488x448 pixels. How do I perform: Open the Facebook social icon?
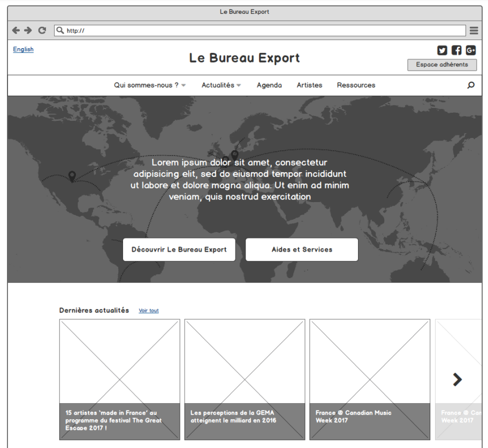coord(456,50)
